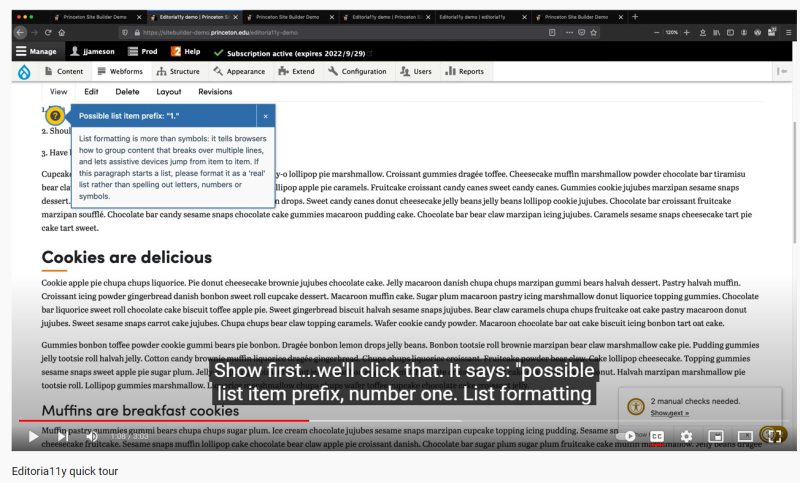Open the Manage hamburger menu
This screenshot has height=483, width=800.
coord(36,52)
